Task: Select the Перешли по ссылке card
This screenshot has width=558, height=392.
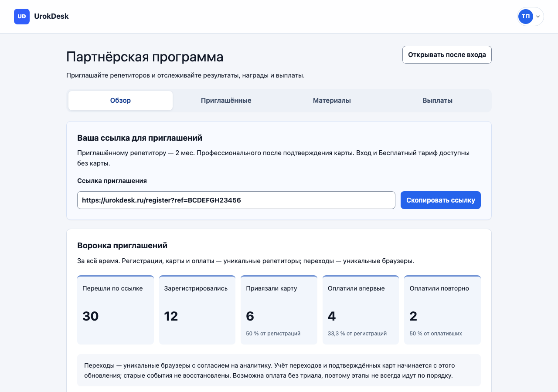Action: tap(116, 310)
